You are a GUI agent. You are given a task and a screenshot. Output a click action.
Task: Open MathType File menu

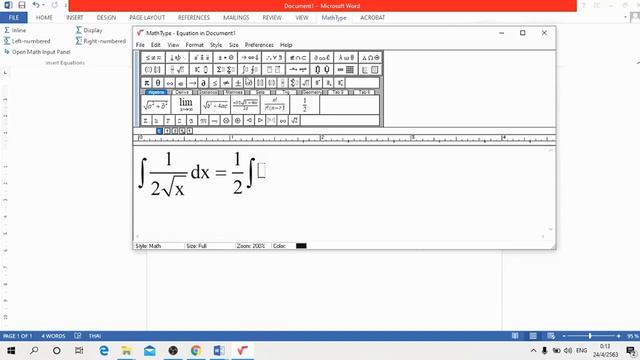(140, 45)
